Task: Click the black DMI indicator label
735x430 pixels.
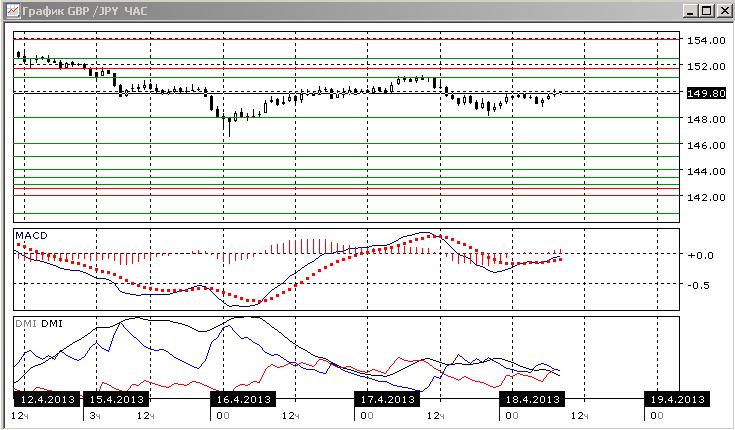Action: (52, 324)
